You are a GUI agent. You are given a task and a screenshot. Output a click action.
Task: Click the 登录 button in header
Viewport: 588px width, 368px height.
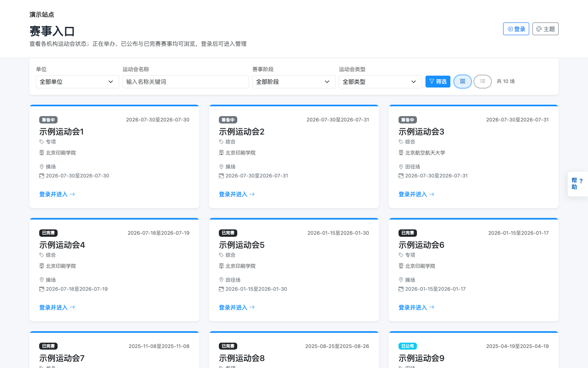click(516, 29)
